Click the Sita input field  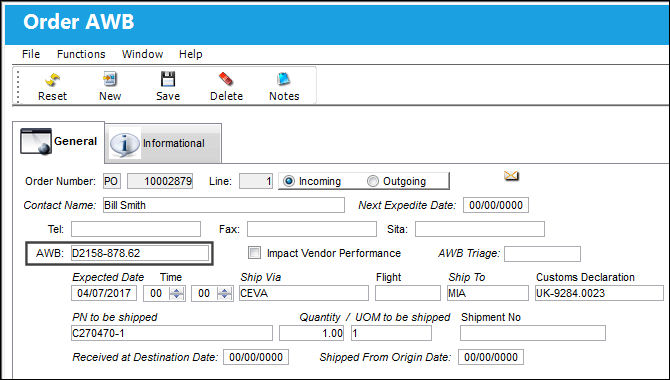[480, 229]
